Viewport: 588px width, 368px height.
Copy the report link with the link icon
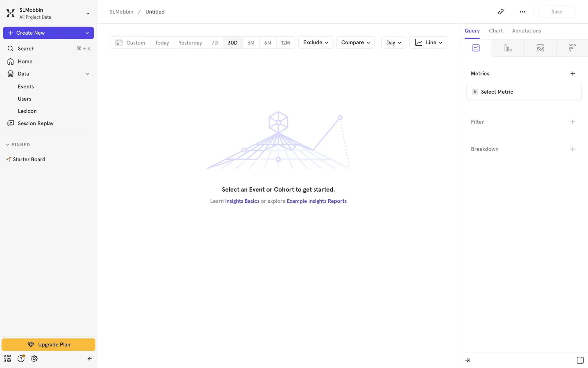coord(501,12)
